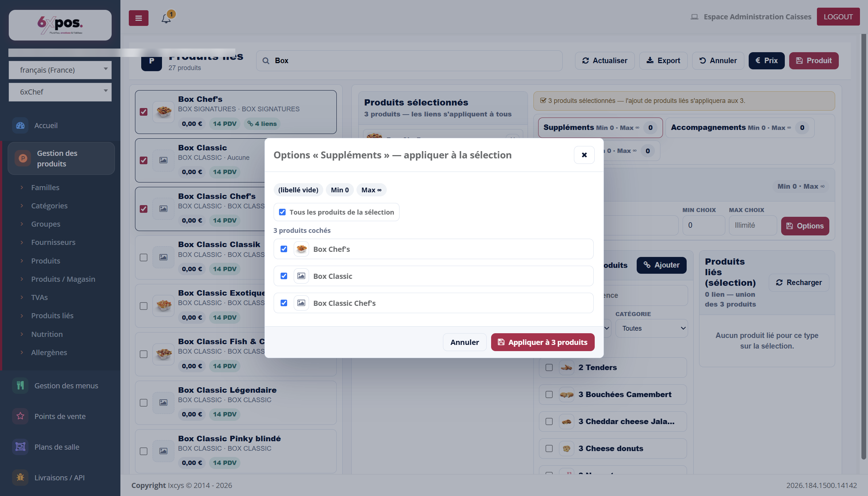Open Produits liés in the sidebar
The height and width of the screenshot is (496, 868).
[52, 316]
